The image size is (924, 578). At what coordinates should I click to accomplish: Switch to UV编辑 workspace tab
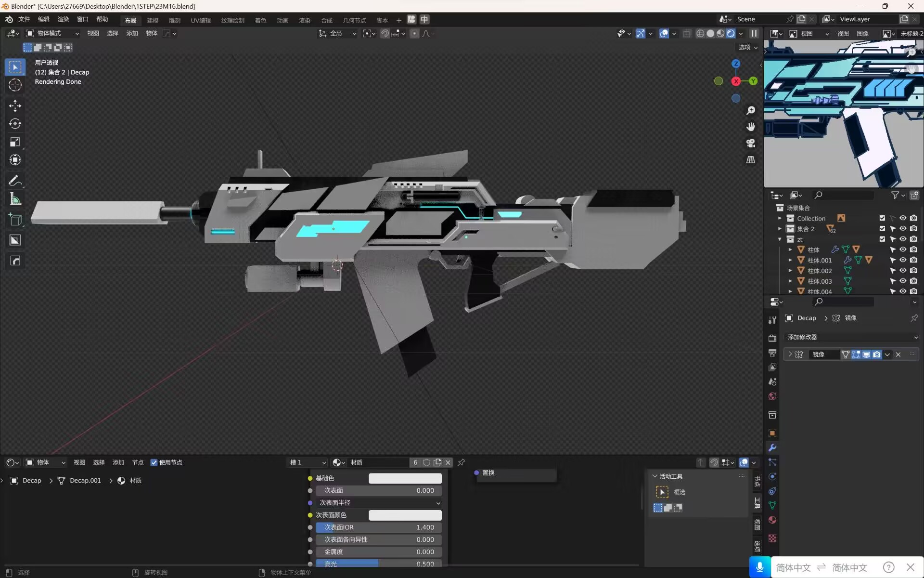(x=201, y=20)
